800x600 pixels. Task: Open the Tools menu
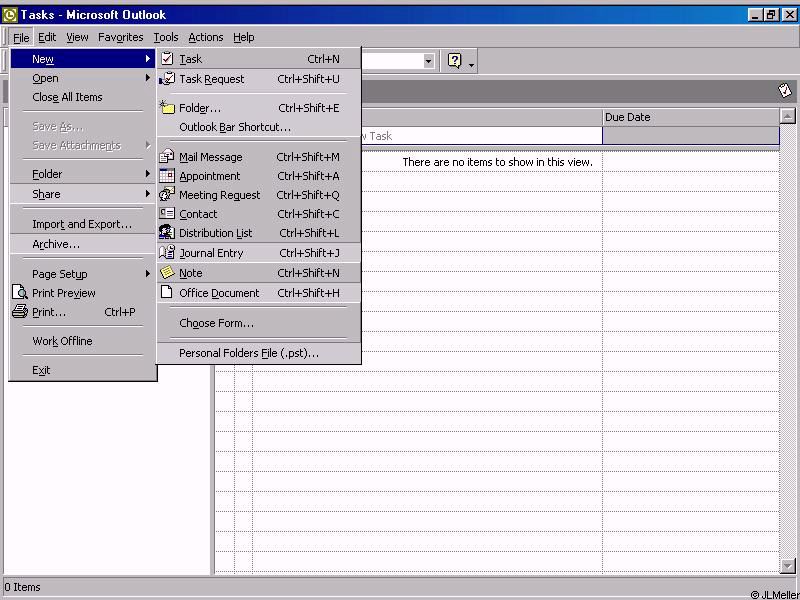166,37
